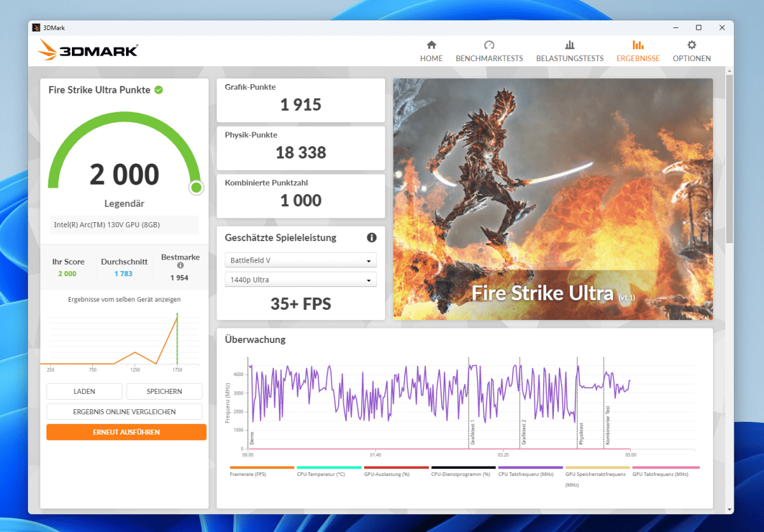Open the OPTIONEN tab
The width and height of the screenshot is (764, 532).
[691, 51]
